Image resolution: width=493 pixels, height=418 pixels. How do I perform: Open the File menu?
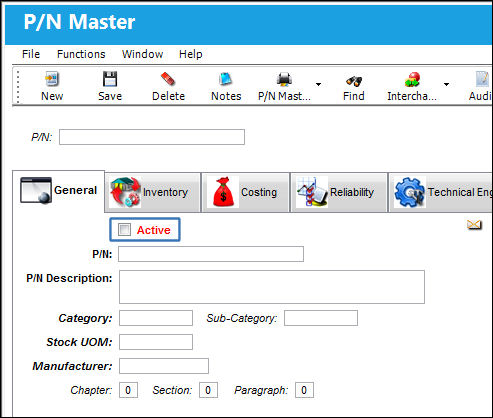click(31, 54)
